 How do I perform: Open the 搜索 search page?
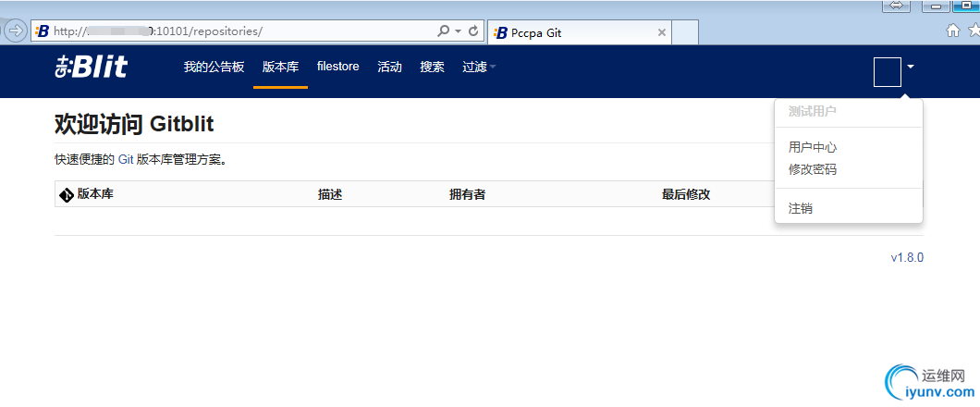click(432, 67)
